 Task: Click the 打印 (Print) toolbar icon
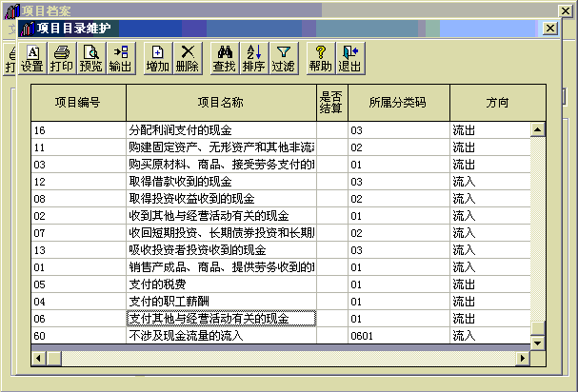pyautogui.click(x=61, y=59)
